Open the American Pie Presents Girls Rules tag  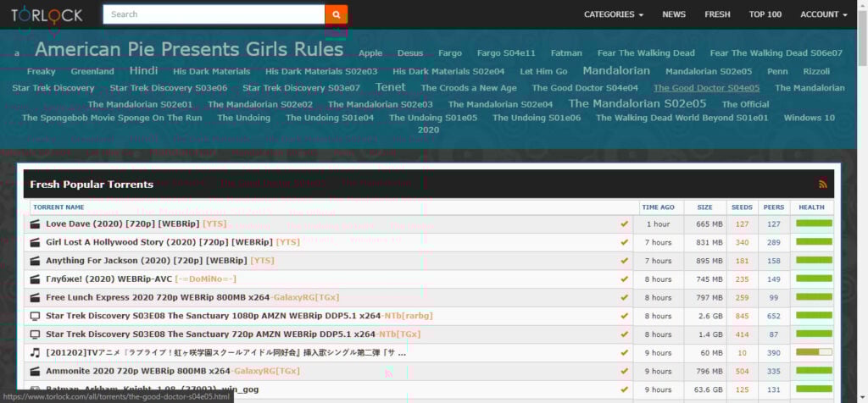click(x=189, y=50)
